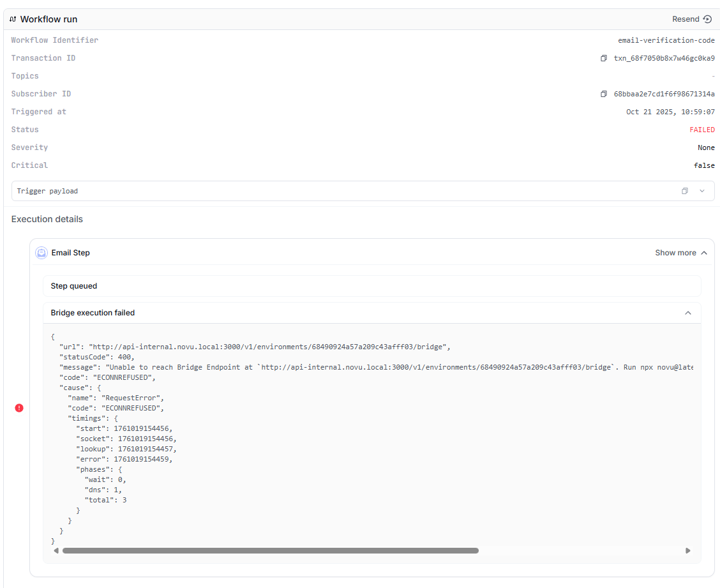Screen dimensions: 720x588
Task: Click the Oct 21 2025, 10:59:07 timestamp
Action: pos(670,112)
